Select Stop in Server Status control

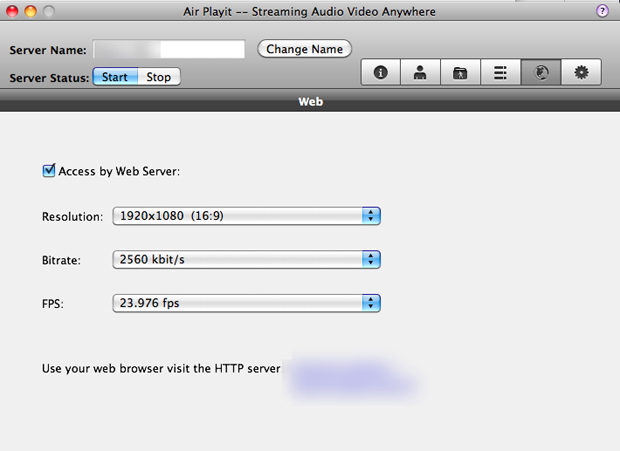(159, 77)
